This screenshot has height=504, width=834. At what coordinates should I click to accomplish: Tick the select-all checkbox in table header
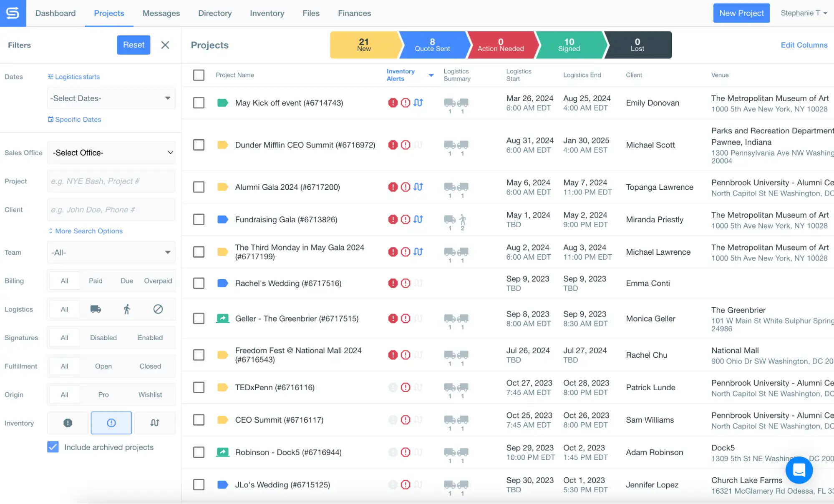[199, 75]
